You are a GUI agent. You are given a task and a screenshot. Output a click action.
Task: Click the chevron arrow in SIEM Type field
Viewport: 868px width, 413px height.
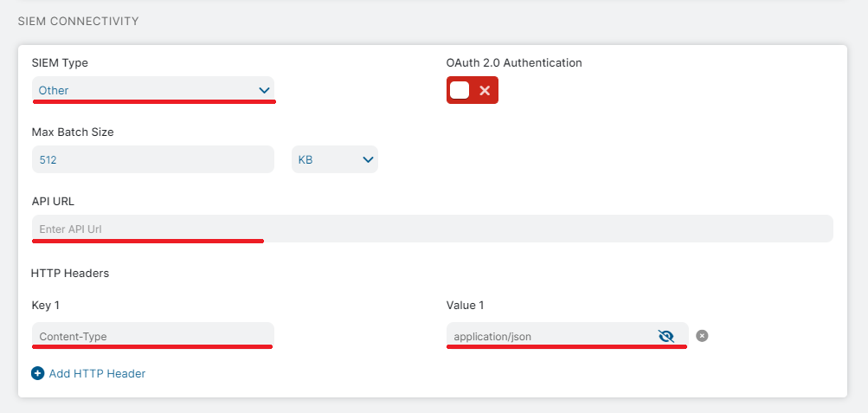(264, 90)
